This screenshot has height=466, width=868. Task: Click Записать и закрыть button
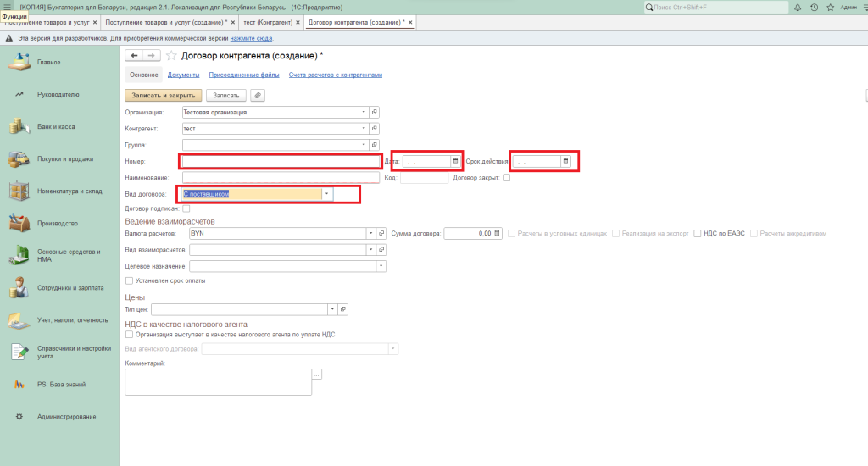point(164,95)
